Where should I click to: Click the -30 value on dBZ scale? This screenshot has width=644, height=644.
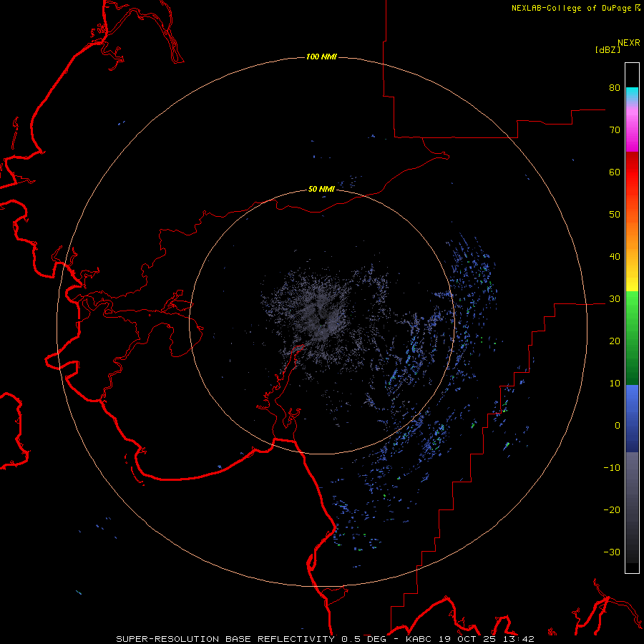(x=612, y=552)
